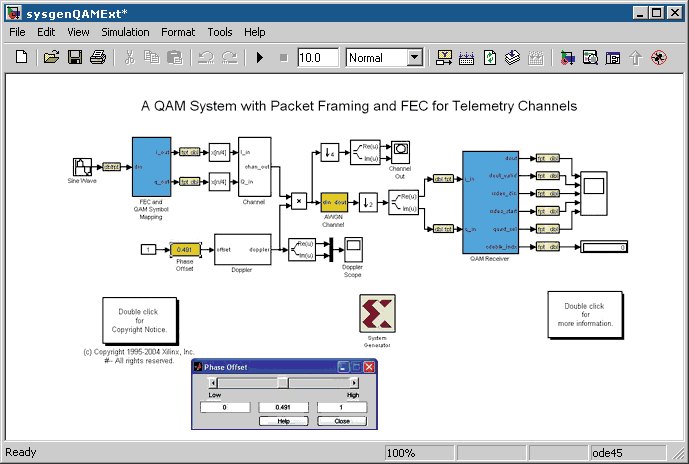Screen dimensions: 689x464
Task: Click the New model toolbar icon
Action: (x=22, y=58)
